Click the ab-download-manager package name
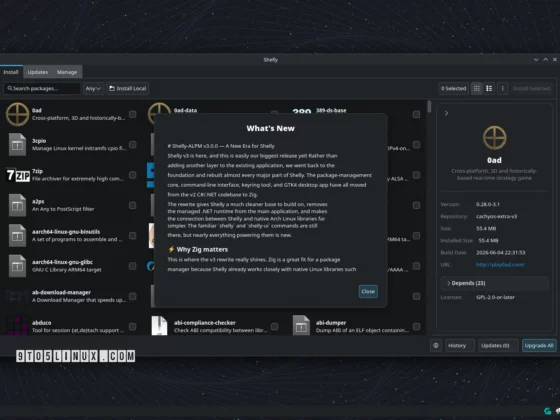560x420 pixels. [x=61, y=292]
